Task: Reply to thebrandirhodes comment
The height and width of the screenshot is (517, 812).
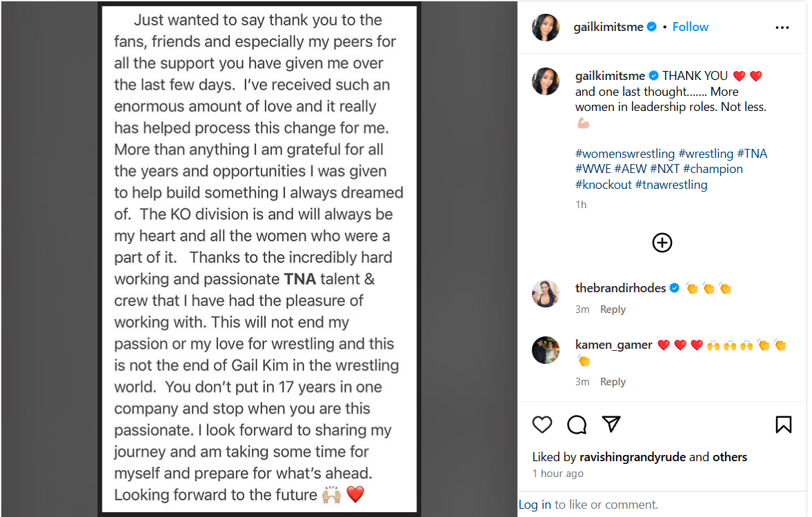Action: click(x=613, y=310)
